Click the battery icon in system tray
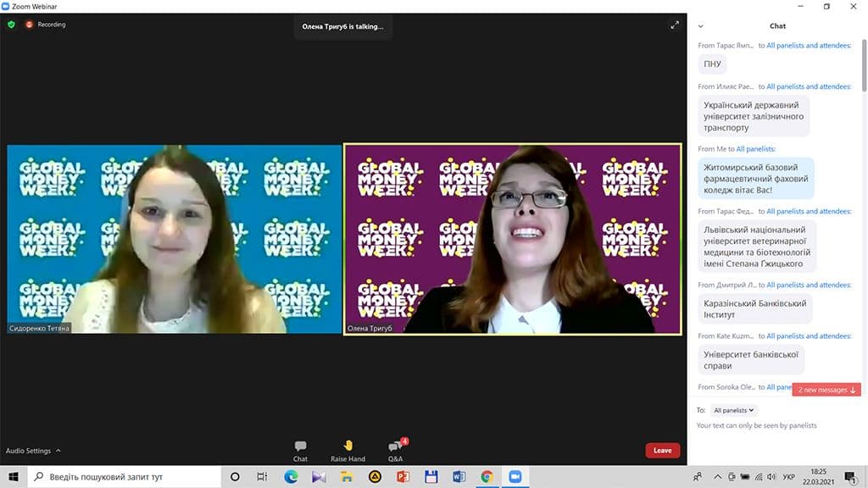The height and width of the screenshot is (488, 868). (x=745, y=476)
